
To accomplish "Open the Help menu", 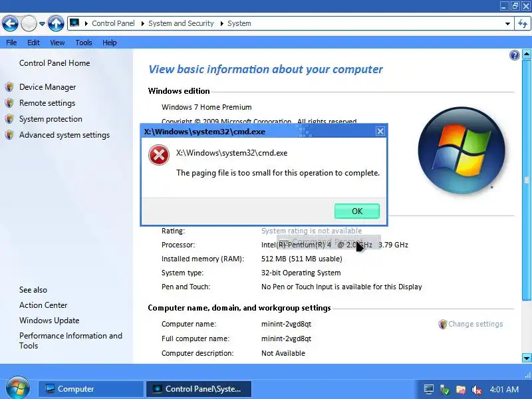I will (109, 43).
